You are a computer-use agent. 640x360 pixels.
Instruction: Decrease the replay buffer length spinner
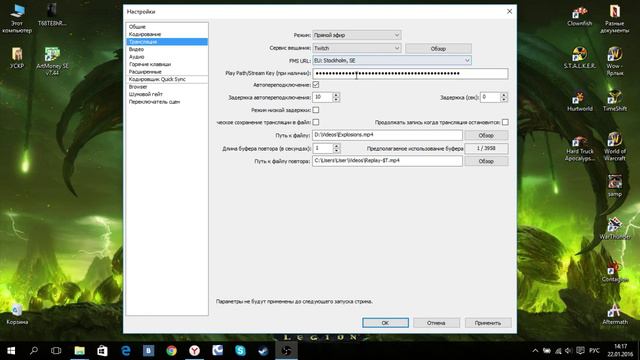(x=336, y=151)
